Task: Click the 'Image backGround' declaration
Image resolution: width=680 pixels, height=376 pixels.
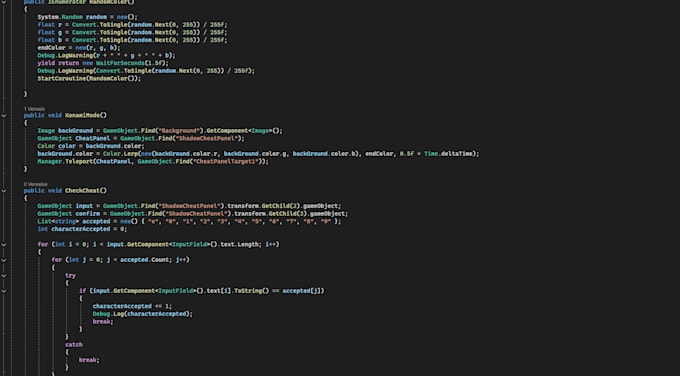Action: click(x=160, y=131)
